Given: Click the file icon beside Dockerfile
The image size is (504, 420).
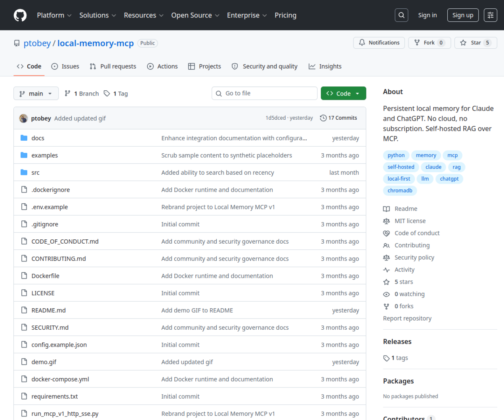Looking at the screenshot, I should [24, 276].
